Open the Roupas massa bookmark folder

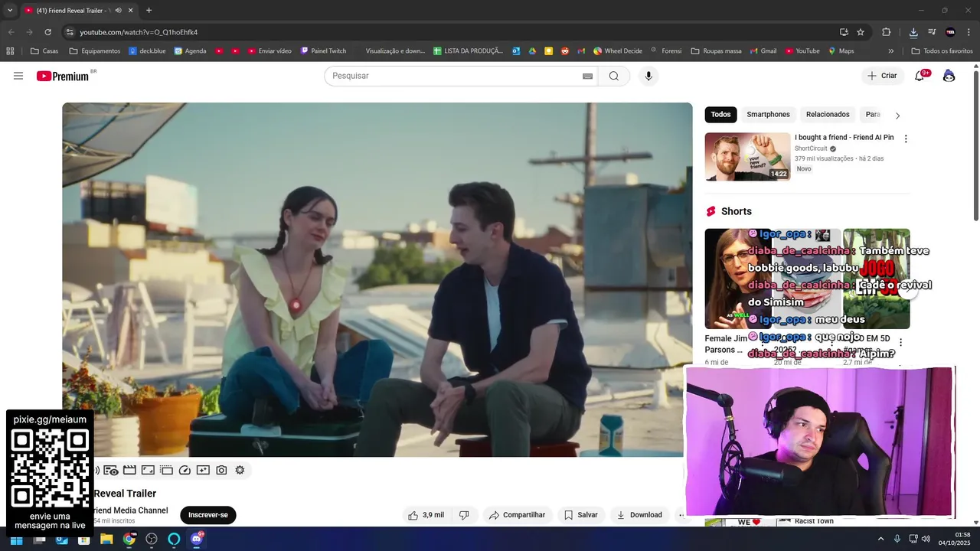(716, 51)
